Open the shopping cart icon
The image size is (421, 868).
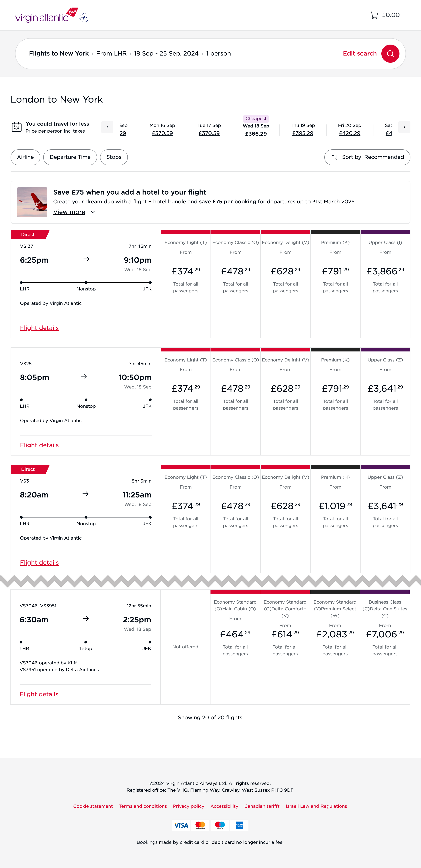pyautogui.click(x=374, y=15)
